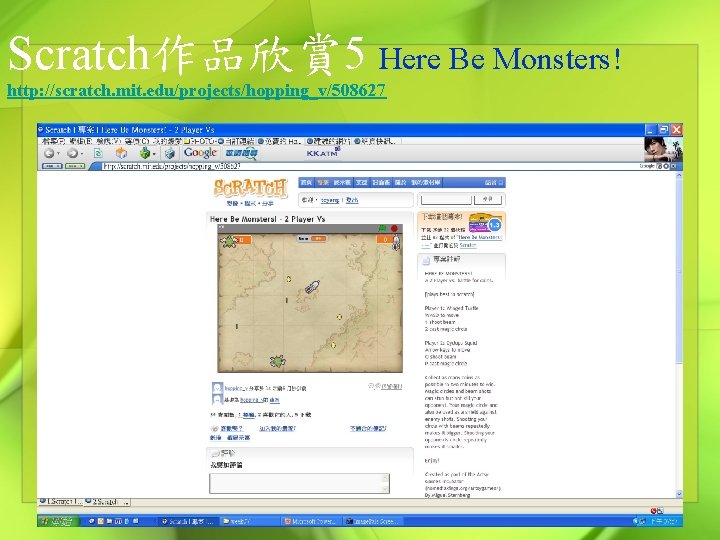This screenshot has height=540, width=720.
Task: Click the Scratch 1.3 download blocks icon
Action: (x=484, y=223)
